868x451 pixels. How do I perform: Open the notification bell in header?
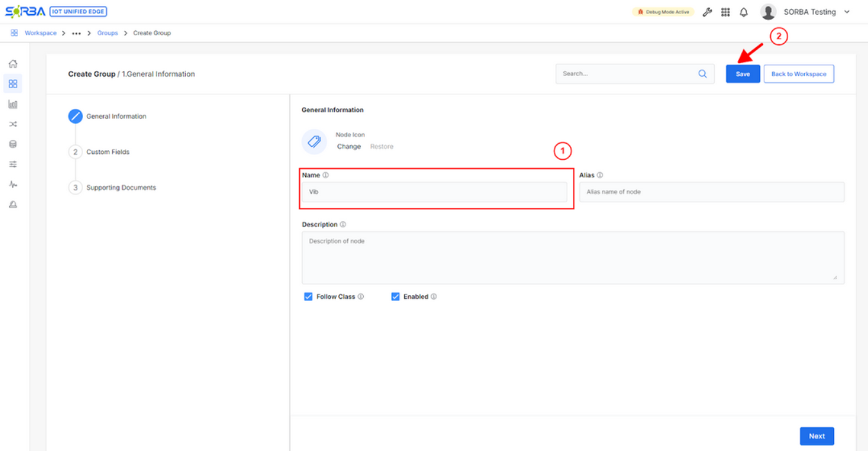coord(744,12)
